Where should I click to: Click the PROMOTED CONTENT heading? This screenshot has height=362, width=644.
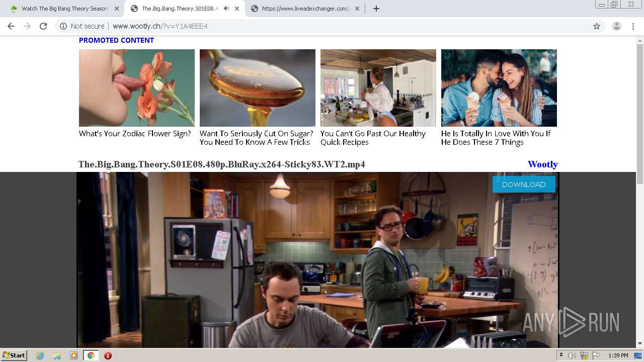click(116, 40)
